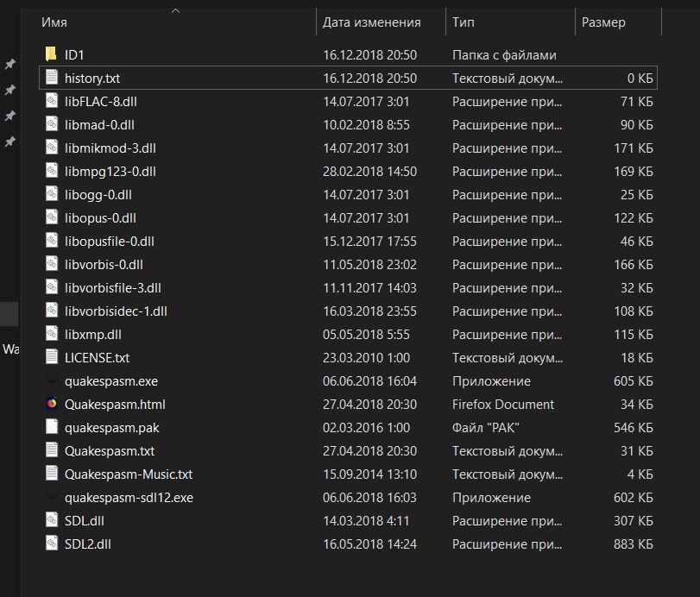The height and width of the screenshot is (597, 700).
Task: Select the quakespasm.exe file name
Action: [x=111, y=381]
